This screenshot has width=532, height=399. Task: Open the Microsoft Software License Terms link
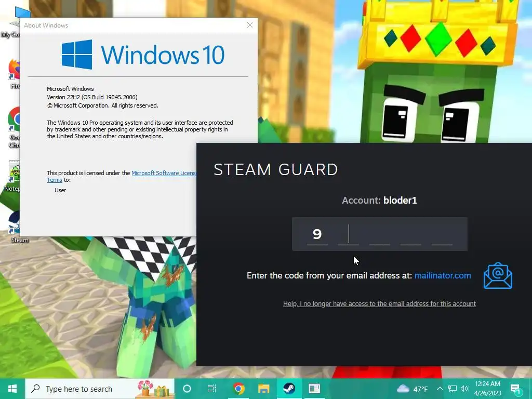122,177
